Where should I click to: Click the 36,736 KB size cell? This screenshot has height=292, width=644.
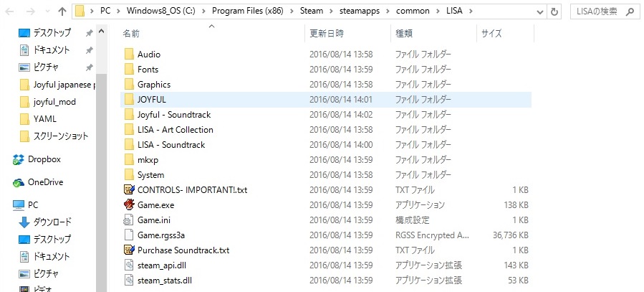tap(511, 235)
